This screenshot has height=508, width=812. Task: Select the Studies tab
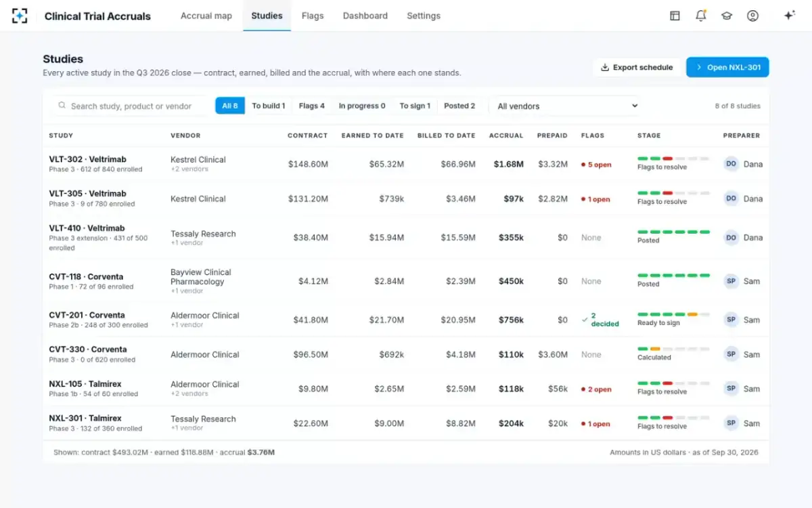click(x=267, y=16)
